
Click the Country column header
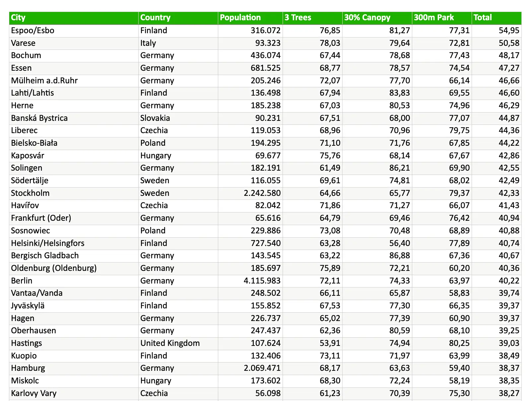(178, 18)
